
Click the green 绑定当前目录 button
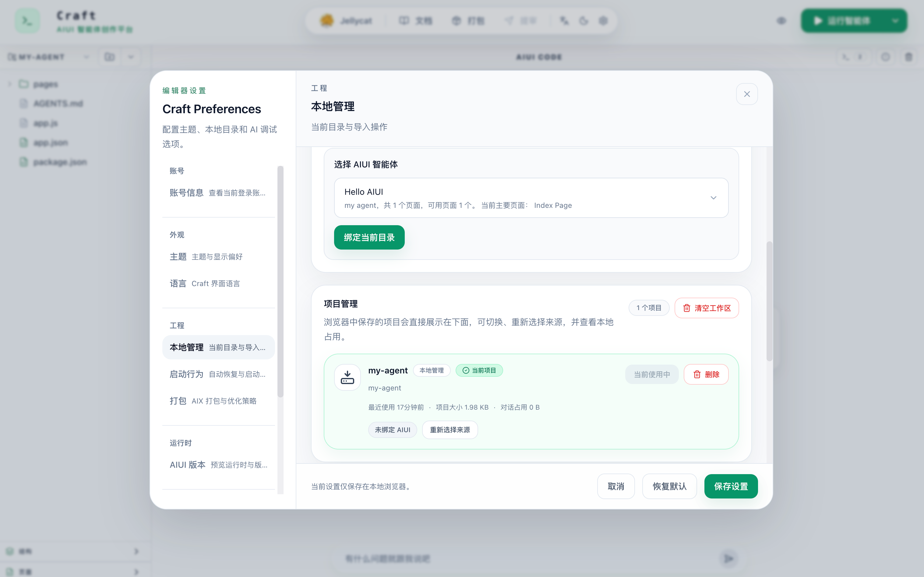click(369, 237)
